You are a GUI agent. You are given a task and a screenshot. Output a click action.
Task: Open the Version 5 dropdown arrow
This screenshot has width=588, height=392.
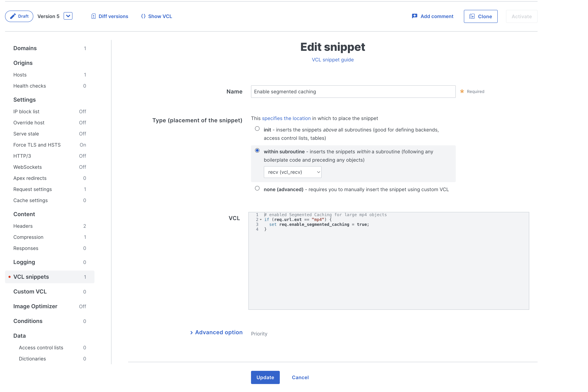[x=68, y=16]
